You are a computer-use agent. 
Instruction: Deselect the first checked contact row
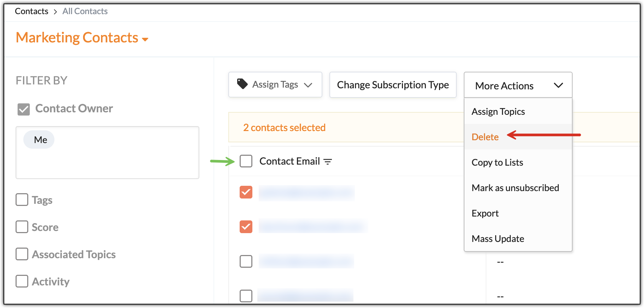pos(246,192)
